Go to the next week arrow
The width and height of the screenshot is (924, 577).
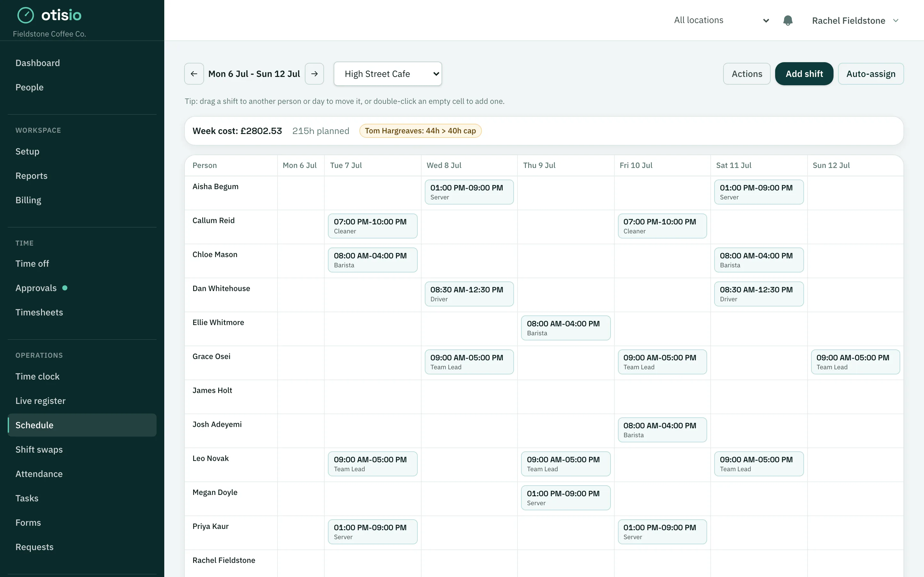click(x=314, y=74)
